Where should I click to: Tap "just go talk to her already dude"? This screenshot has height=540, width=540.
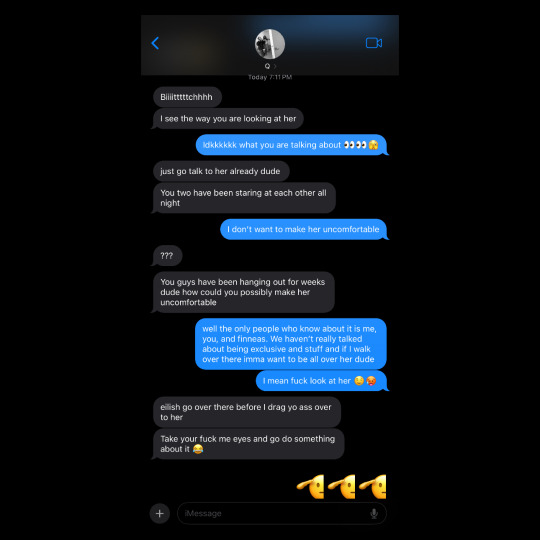pos(221,171)
